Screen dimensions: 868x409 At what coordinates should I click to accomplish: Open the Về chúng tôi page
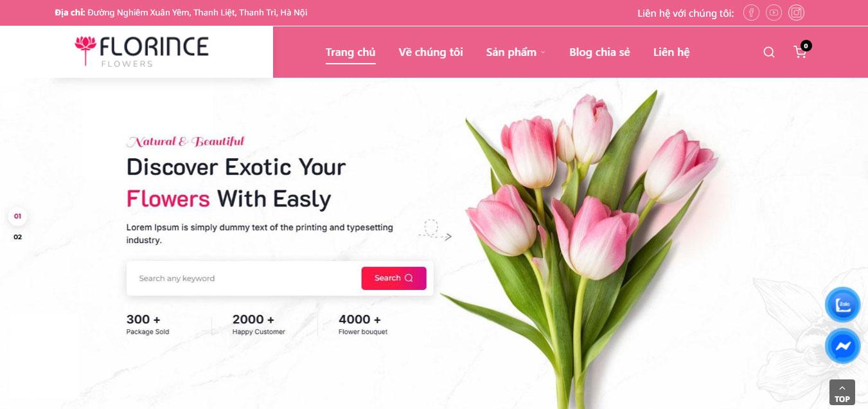pos(430,52)
